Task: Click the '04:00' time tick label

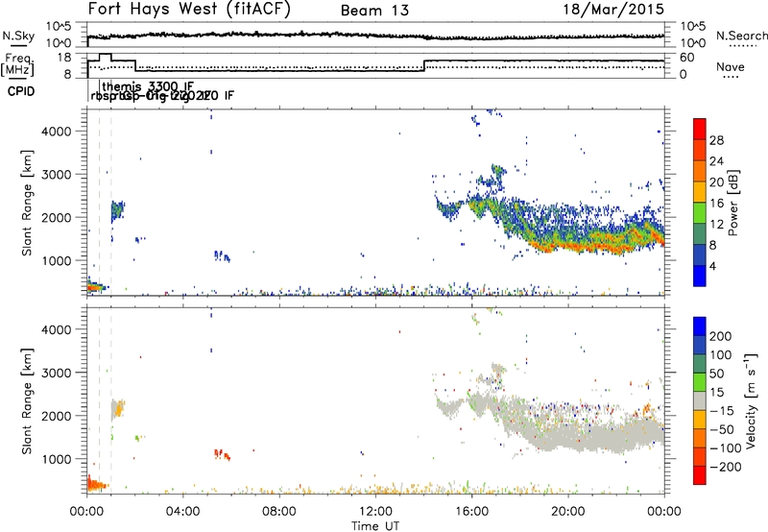Action: point(182,512)
